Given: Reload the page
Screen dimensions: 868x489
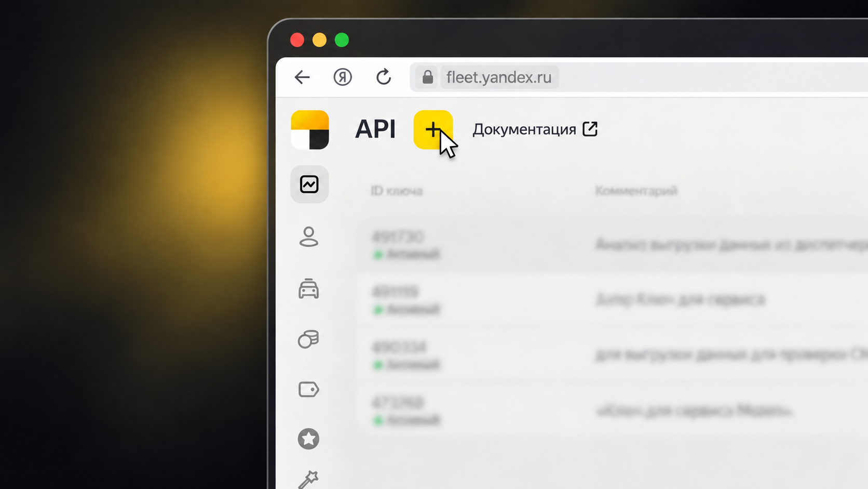Looking at the screenshot, I should tap(384, 77).
